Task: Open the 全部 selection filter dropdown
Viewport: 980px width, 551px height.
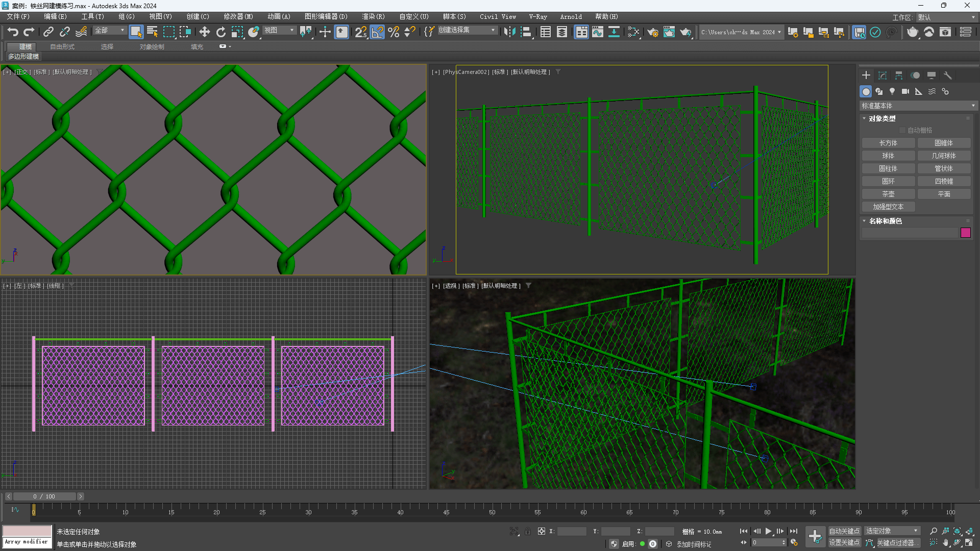Action: click(110, 31)
